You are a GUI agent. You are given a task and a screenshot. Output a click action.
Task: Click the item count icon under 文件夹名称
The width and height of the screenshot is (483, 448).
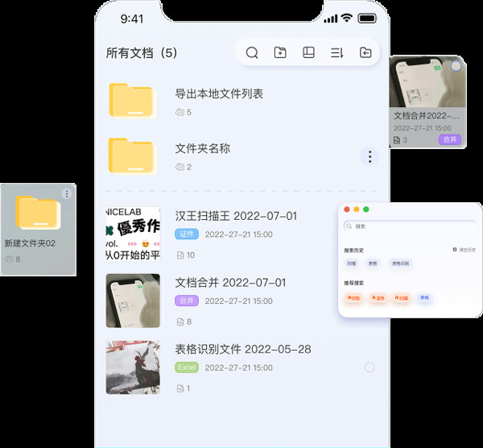click(x=180, y=167)
